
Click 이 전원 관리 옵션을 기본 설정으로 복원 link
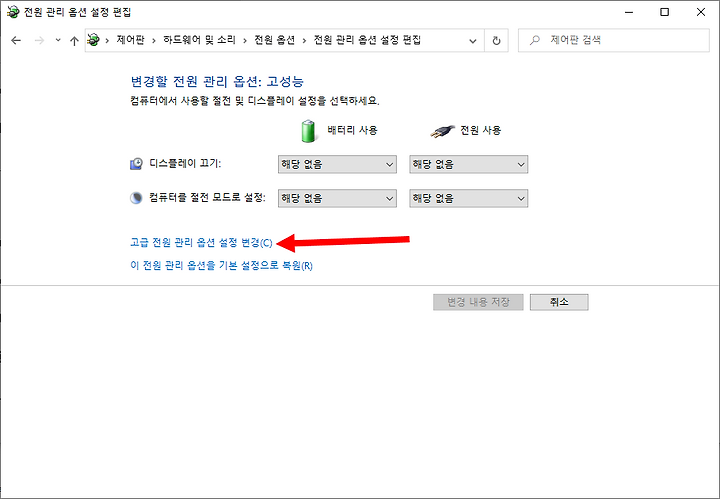221,265
